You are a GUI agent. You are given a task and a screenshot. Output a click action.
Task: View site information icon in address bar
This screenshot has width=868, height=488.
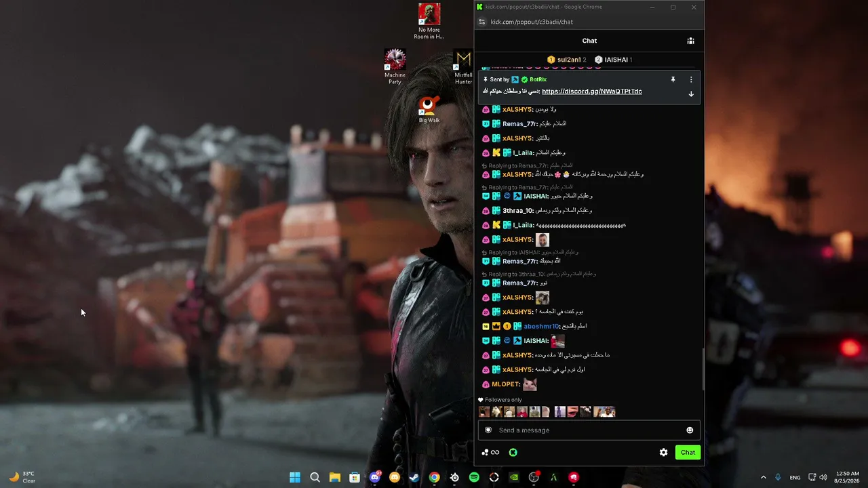pos(482,22)
